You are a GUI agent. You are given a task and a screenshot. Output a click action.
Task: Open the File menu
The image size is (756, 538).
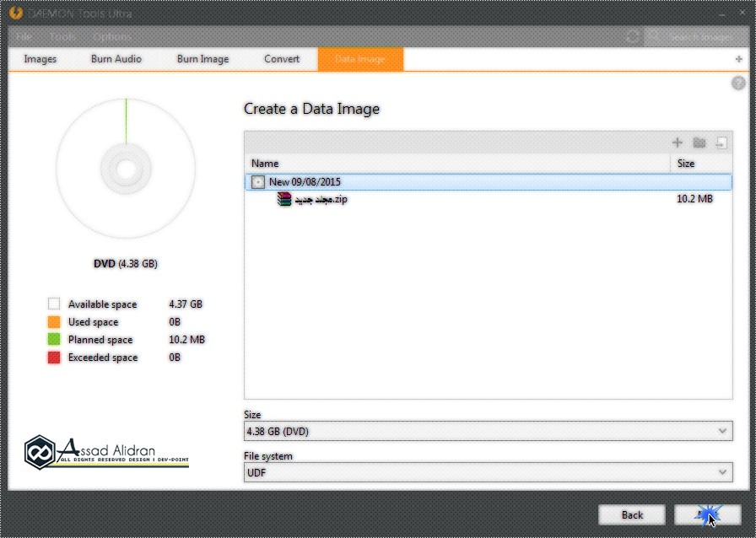[23, 36]
